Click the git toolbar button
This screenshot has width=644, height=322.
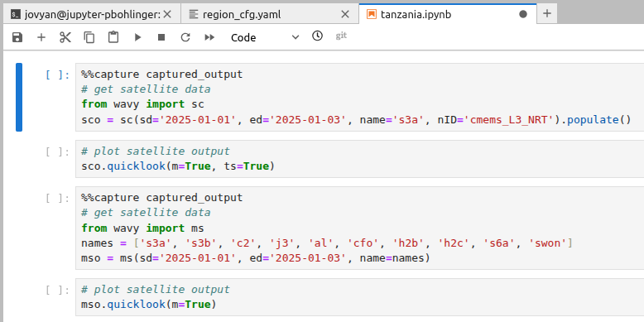tap(341, 36)
